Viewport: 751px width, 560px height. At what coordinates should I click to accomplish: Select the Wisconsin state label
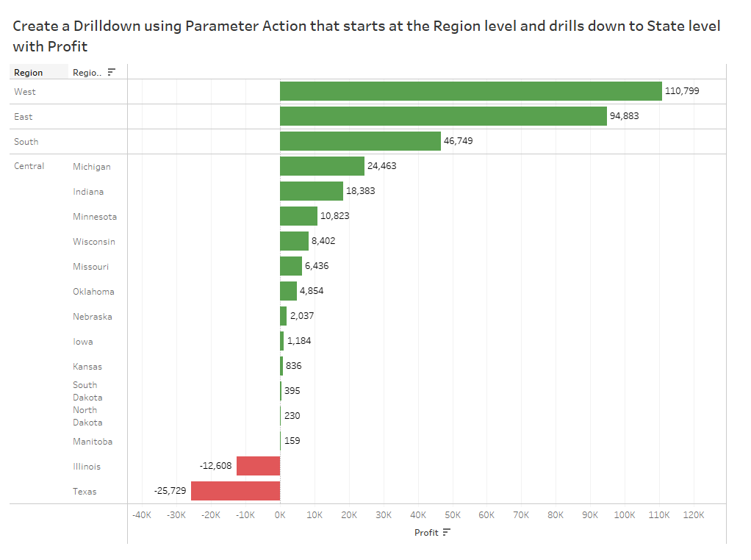[94, 242]
